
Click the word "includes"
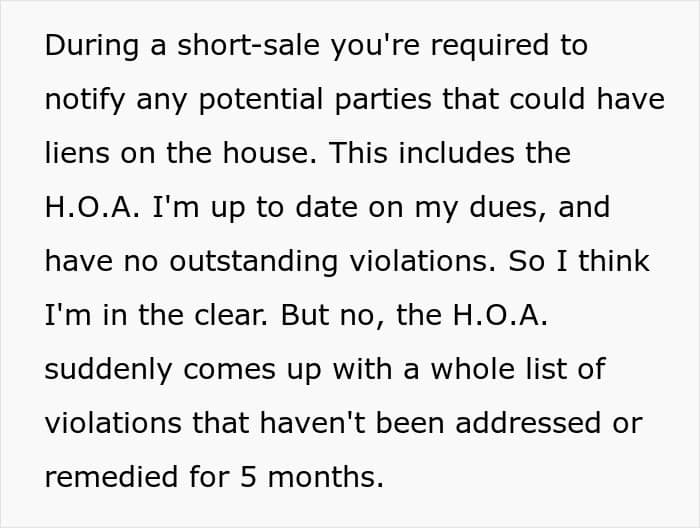click(x=456, y=153)
